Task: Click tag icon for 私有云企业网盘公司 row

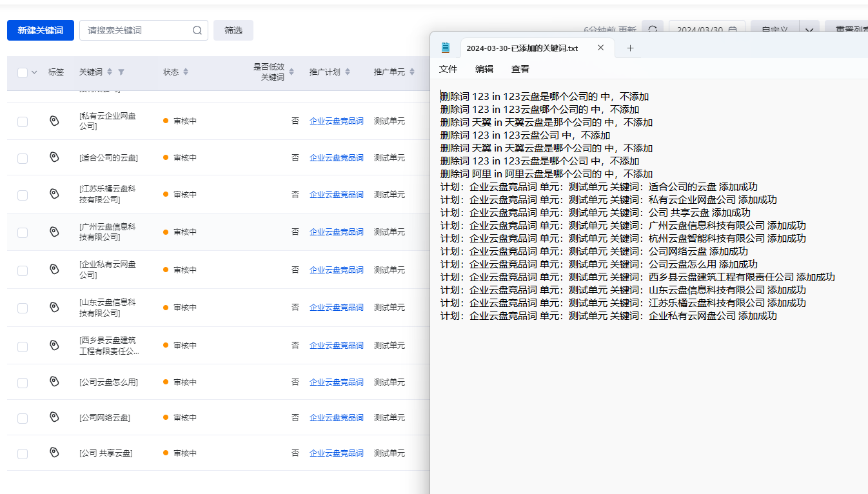Action: tap(55, 121)
